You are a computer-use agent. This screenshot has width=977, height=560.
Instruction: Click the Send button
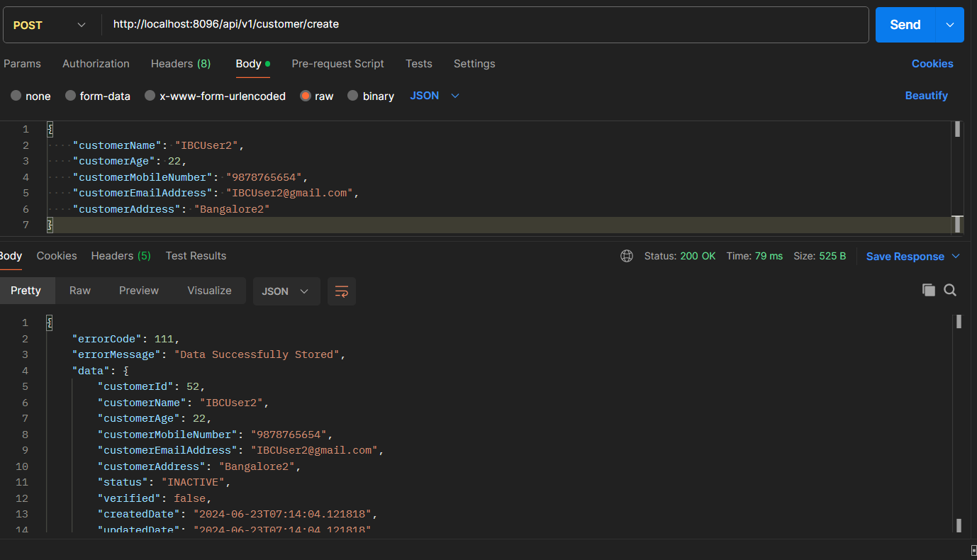(x=905, y=25)
